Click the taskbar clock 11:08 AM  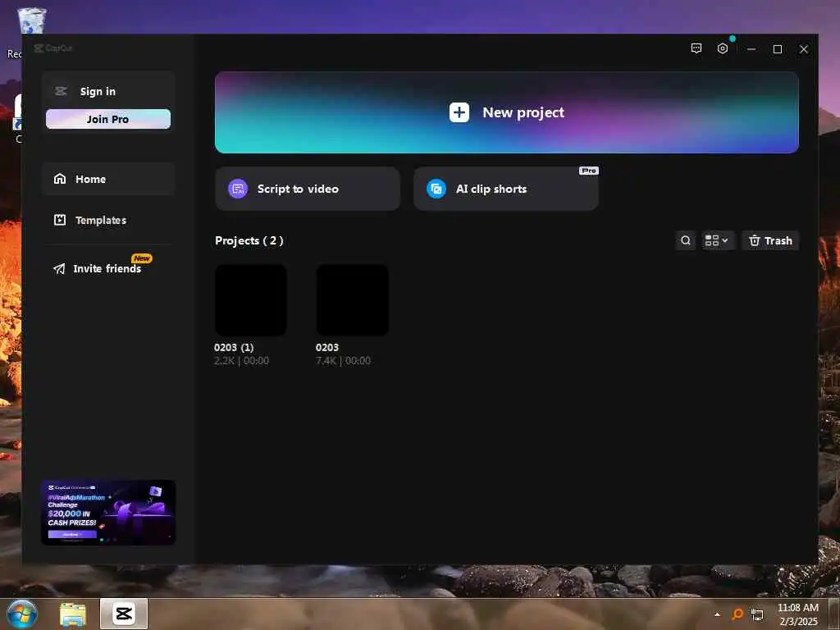(x=797, y=608)
